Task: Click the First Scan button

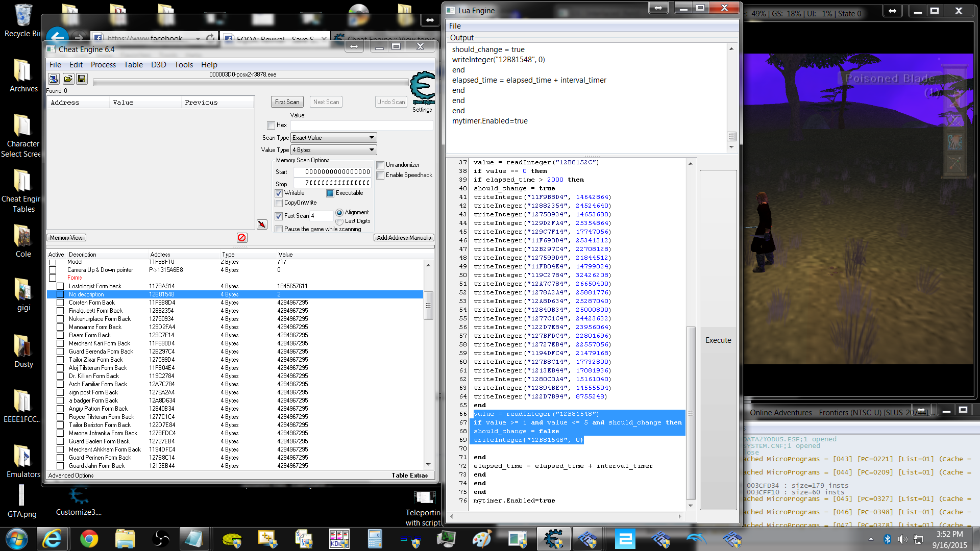Action: [287, 102]
